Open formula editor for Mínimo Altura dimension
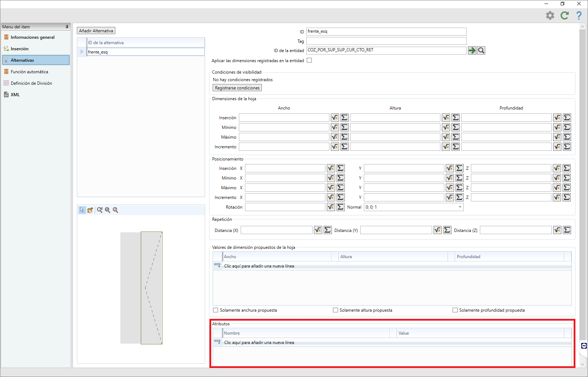The height and width of the screenshot is (377, 588). [x=446, y=127]
